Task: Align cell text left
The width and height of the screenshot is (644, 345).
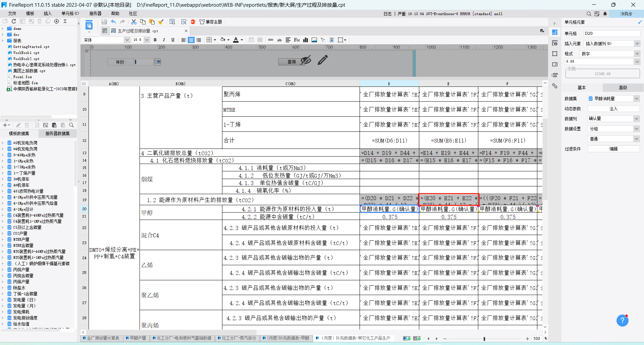Action: click(x=183, y=40)
